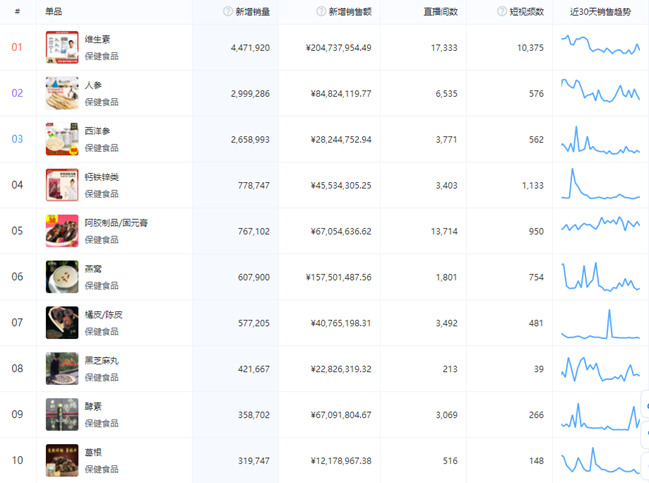Open the 葛根 product name
649x483 pixels.
click(x=93, y=453)
